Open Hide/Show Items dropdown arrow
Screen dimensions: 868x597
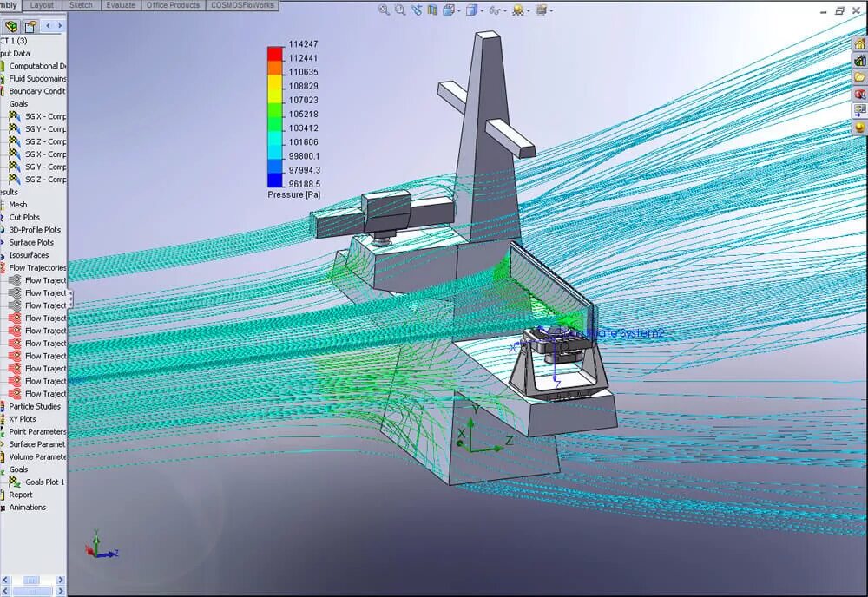[x=505, y=10]
